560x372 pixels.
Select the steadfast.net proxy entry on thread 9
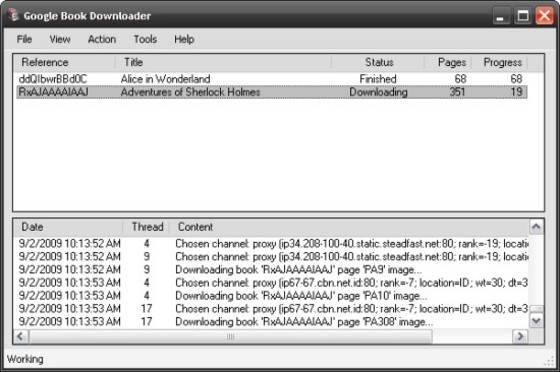tap(271, 256)
